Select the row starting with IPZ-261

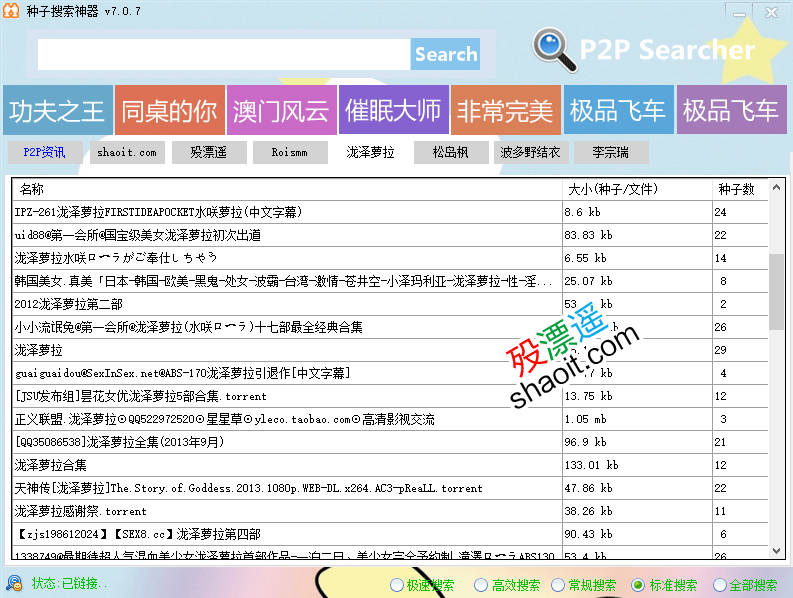(390, 212)
